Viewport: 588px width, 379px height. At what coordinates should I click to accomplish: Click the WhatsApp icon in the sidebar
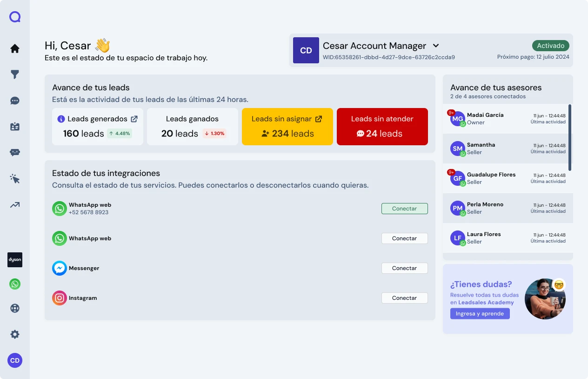point(14,284)
